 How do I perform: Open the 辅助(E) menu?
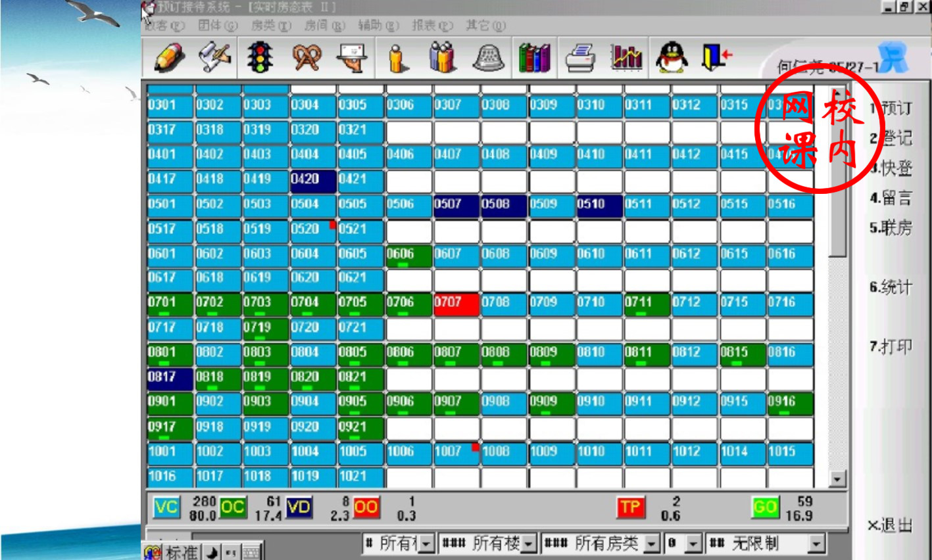[378, 26]
